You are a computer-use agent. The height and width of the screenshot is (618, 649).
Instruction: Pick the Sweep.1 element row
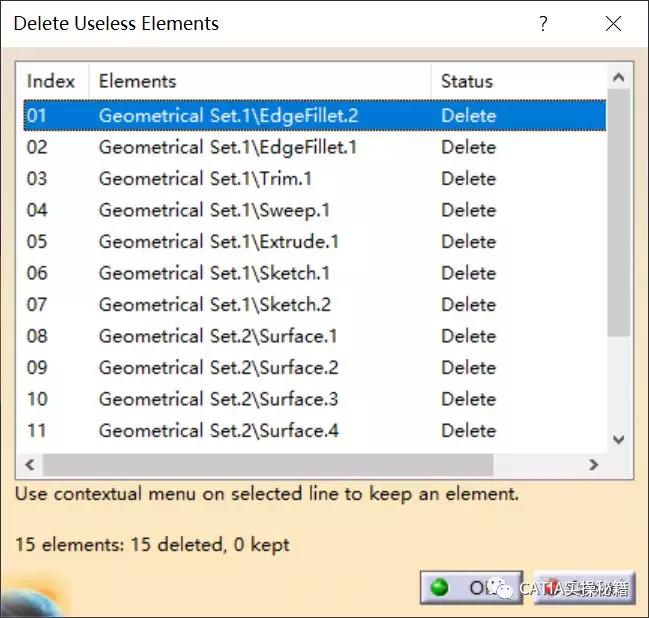tap(214, 210)
